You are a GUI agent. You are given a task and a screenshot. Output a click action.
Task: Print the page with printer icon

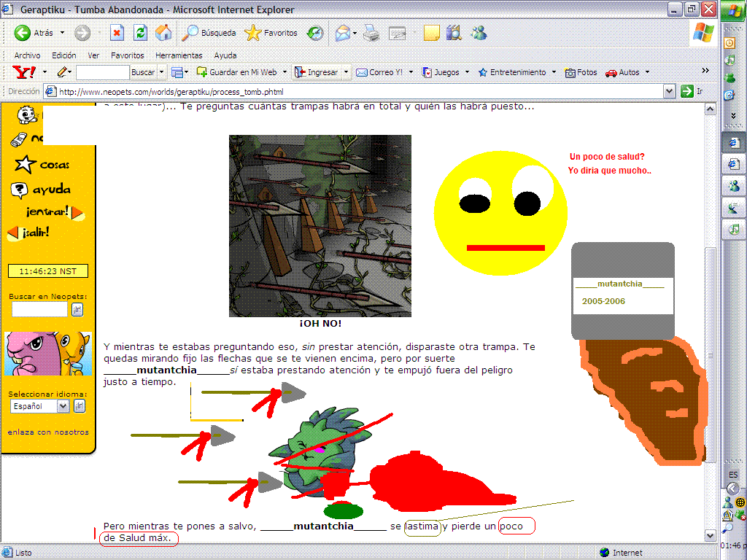pos(371,33)
